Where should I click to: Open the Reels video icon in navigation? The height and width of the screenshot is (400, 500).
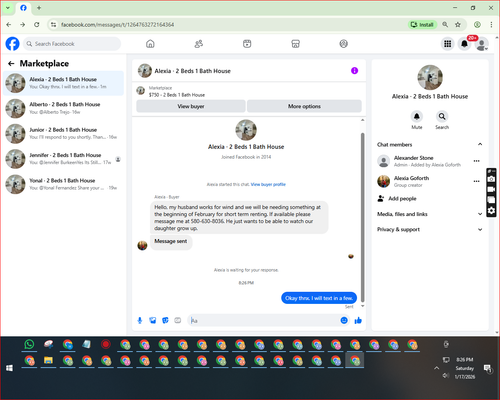(247, 44)
